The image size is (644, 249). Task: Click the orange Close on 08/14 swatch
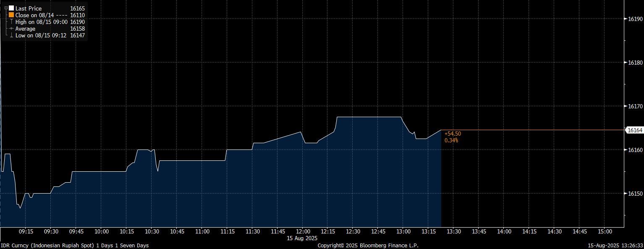coord(11,15)
